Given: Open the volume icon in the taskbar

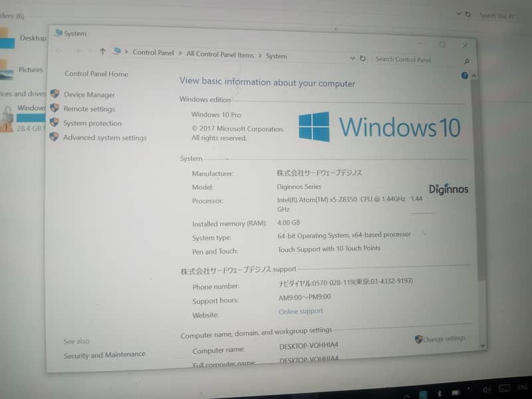Looking at the screenshot, I should pyautogui.click(x=486, y=388).
